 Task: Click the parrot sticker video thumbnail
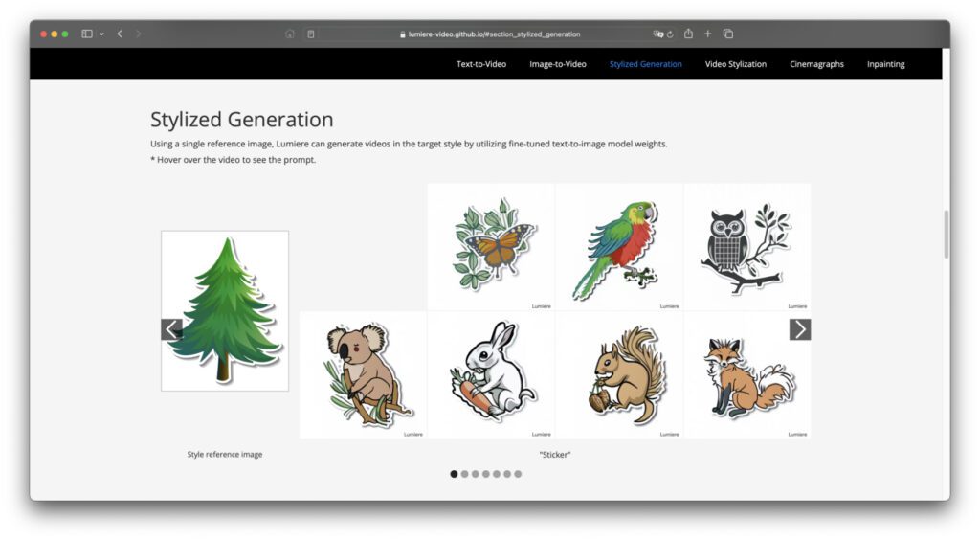click(619, 246)
